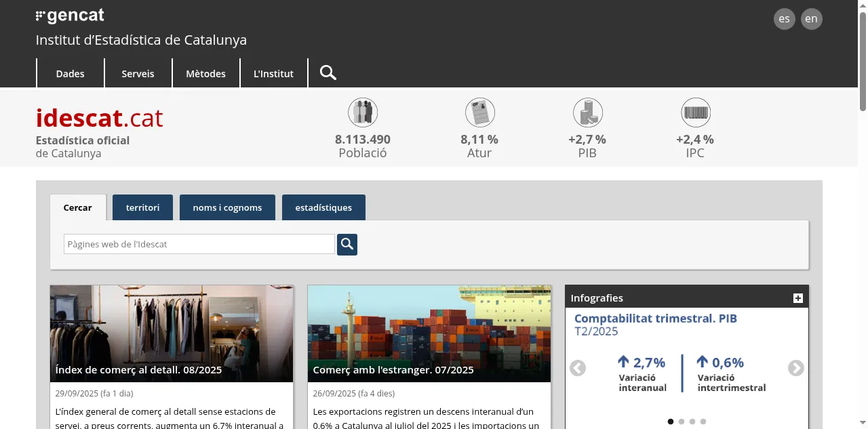Expand Infografies with plus icon
The width and height of the screenshot is (868, 429).
[x=797, y=298]
